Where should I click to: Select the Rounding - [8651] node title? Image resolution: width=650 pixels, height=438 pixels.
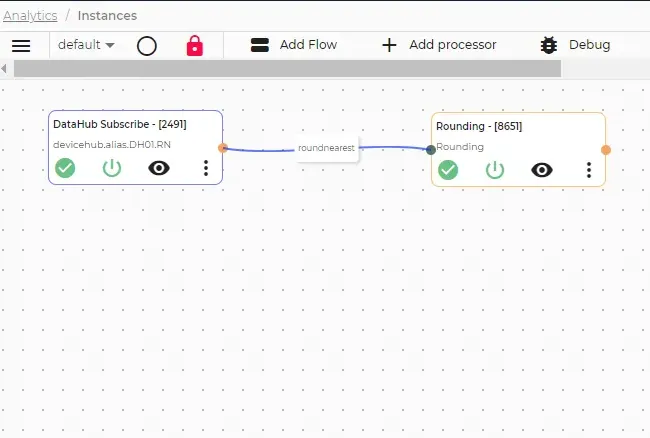(479, 126)
